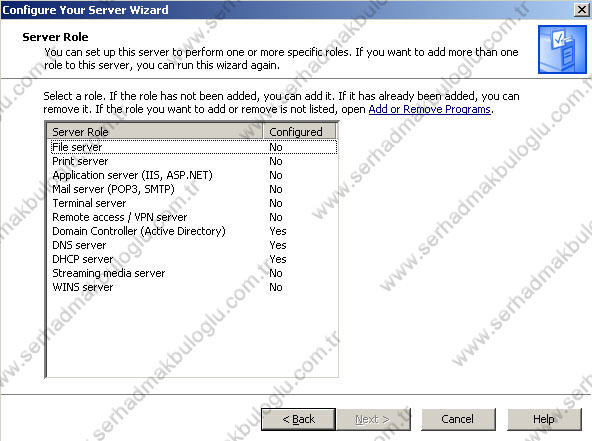Open the Add or Remove Programs link

pyautogui.click(x=429, y=109)
